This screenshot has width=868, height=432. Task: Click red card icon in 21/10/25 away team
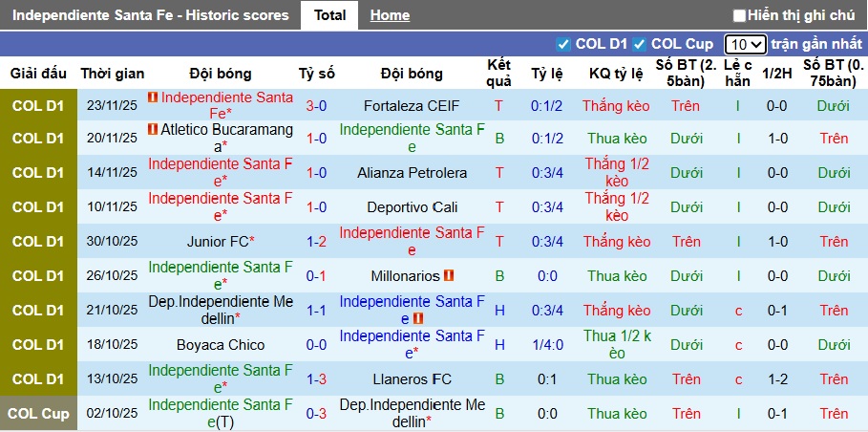[418, 318]
